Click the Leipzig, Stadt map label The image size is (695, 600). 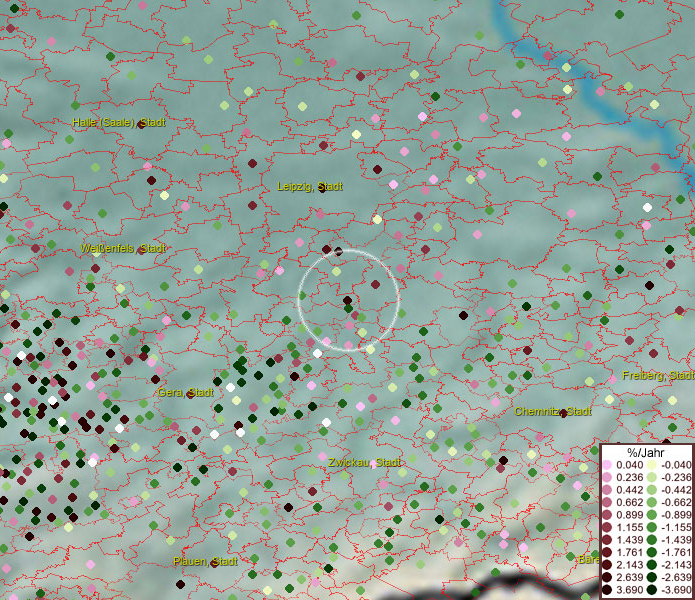coord(310,186)
